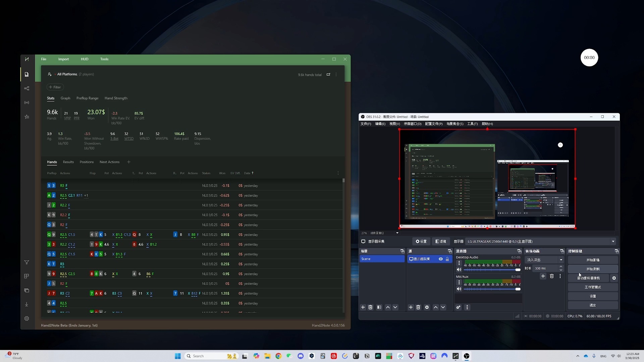The height and width of the screenshot is (362, 644).
Task: Open the fade transition type dropdown
Action: (544, 260)
